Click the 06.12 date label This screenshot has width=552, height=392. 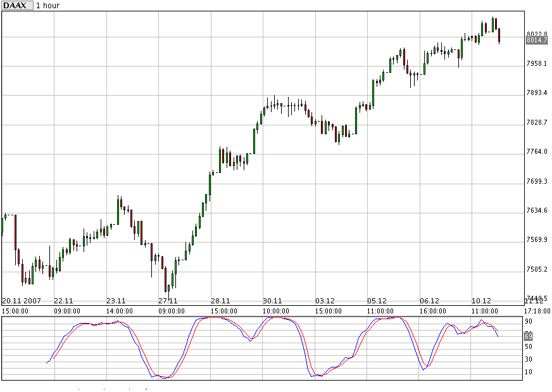pos(429,301)
